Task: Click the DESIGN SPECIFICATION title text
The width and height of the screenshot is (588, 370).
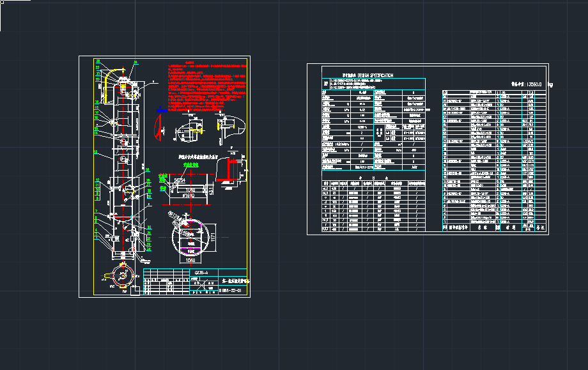Action: click(367, 75)
